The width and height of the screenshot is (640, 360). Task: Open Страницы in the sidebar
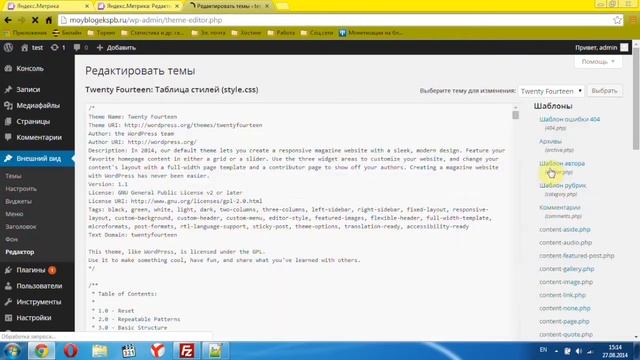(33, 121)
